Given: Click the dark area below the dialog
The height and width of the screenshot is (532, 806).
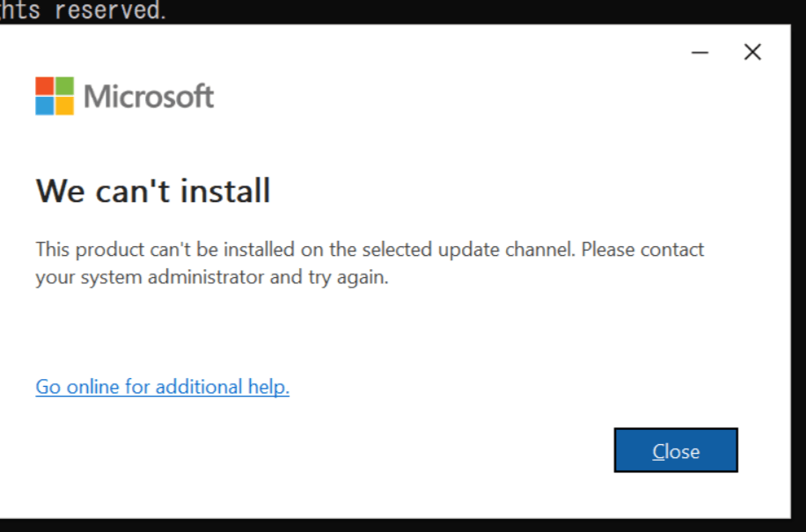Looking at the screenshot, I should pyautogui.click(x=396, y=523).
